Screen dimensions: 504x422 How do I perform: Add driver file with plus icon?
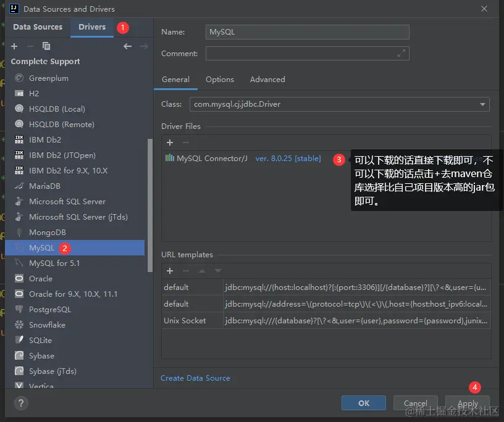[170, 143]
